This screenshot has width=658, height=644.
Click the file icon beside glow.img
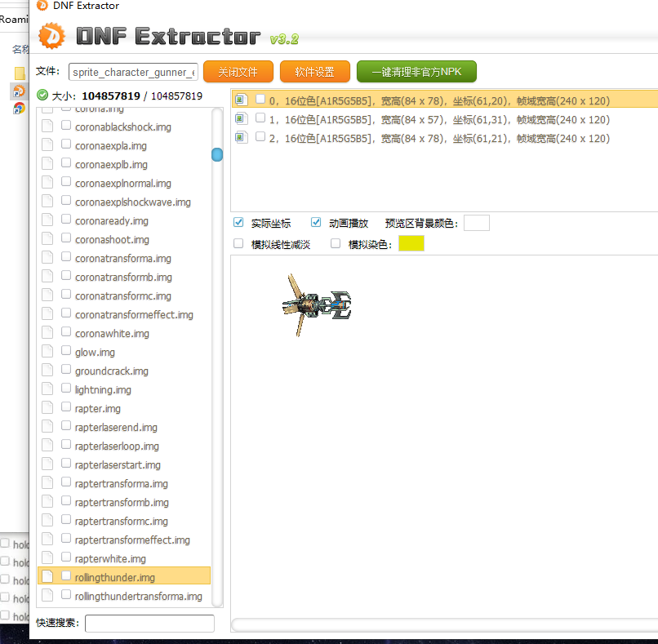tap(47, 352)
